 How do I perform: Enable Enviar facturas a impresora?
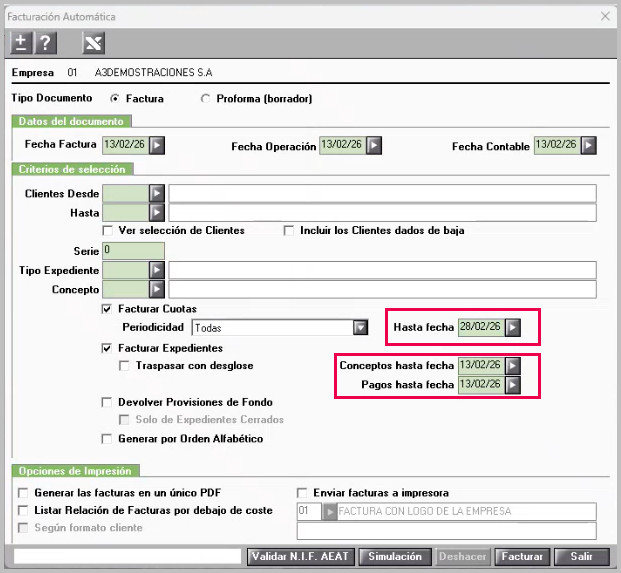302,493
